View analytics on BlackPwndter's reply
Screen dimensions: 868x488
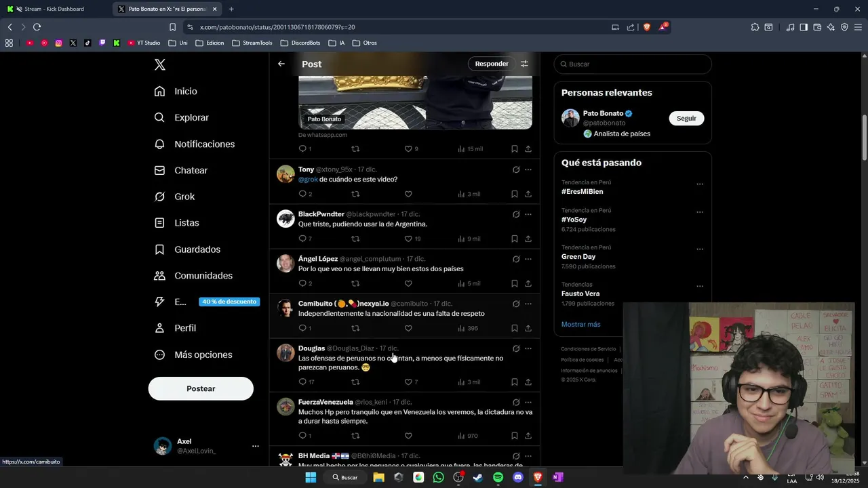(469, 239)
